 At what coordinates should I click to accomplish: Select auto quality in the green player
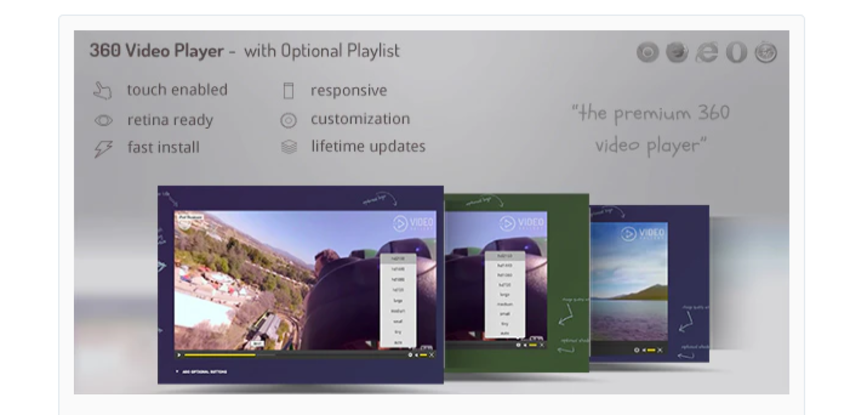click(505, 333)
